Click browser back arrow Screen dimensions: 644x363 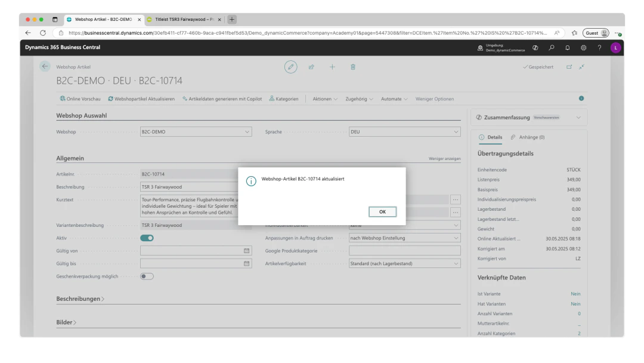tap(28, 33)
